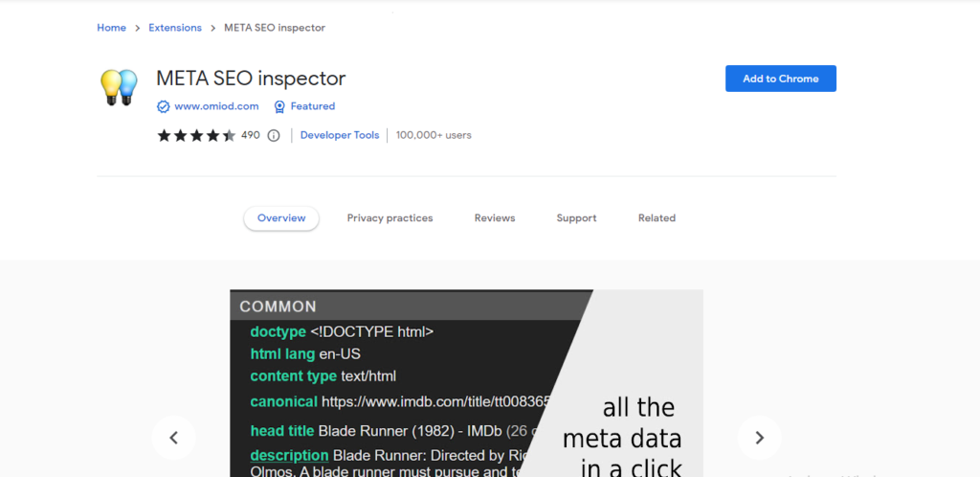
Task: Select the Overview tab
Action: 281,218
